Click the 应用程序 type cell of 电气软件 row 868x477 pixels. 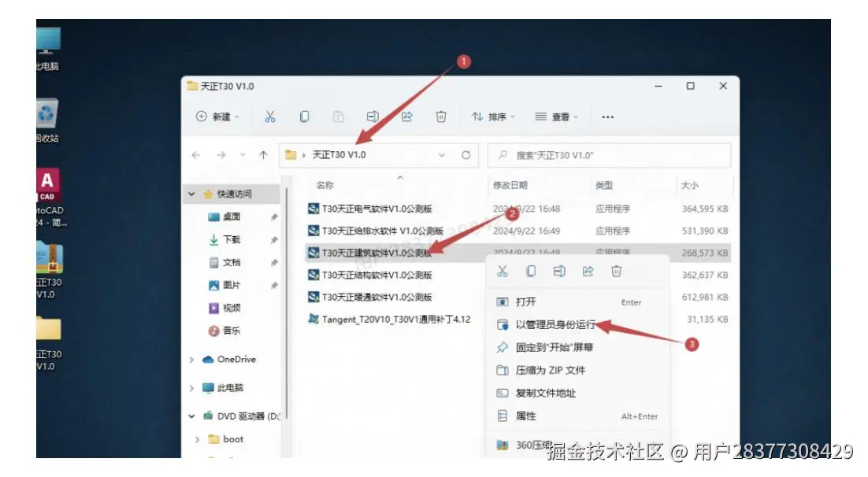point(612,209)
